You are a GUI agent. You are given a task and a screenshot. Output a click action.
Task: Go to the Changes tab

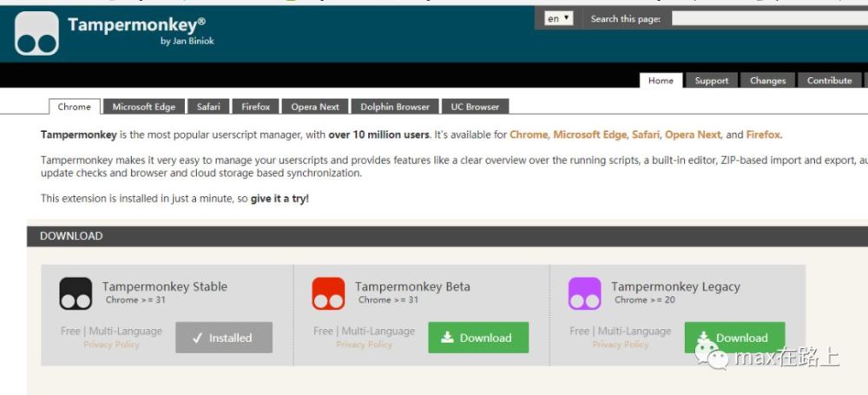(x=767, y=81)
